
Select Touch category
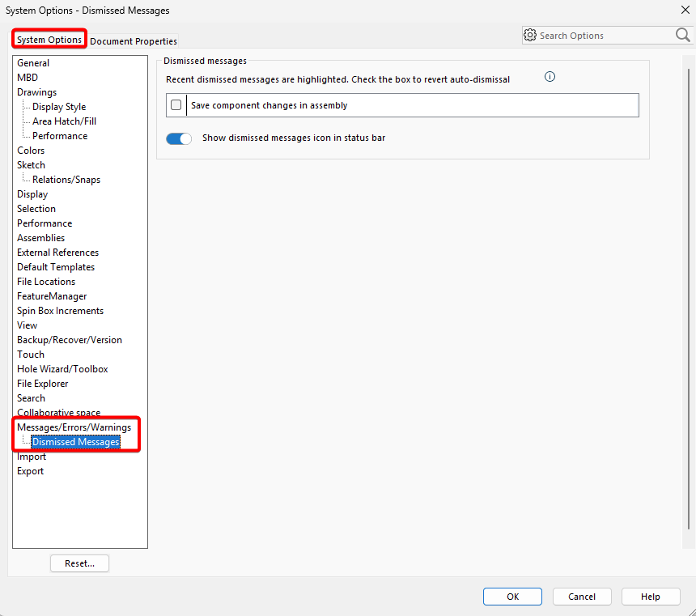click(31, 355)
